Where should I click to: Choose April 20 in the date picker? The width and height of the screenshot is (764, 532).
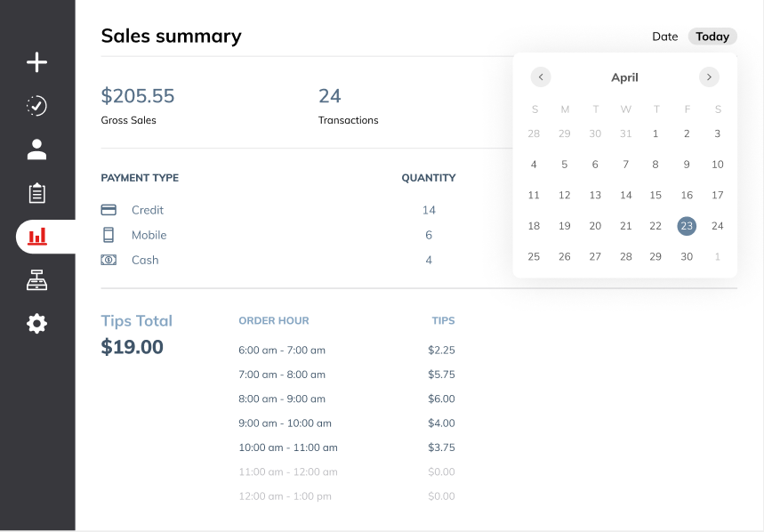click(595, 226)
